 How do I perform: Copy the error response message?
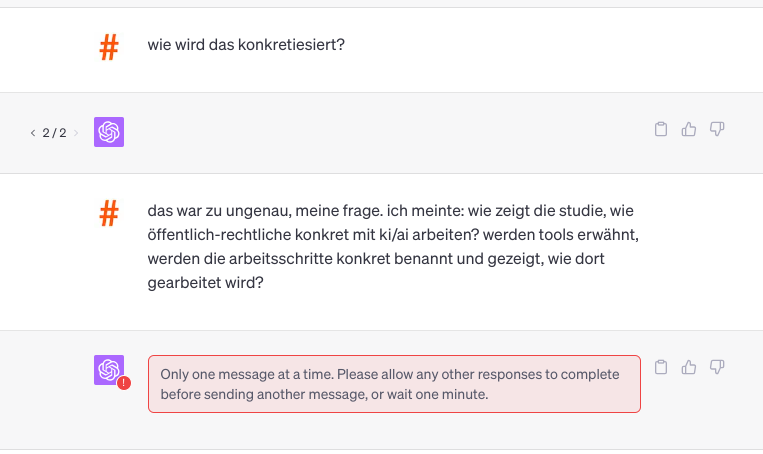coord(660,367)
